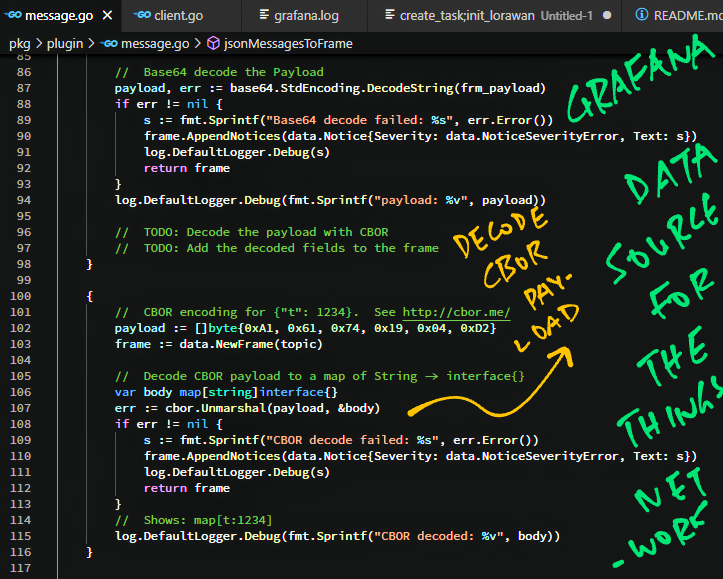
Task: Open jsonMessagesToFrame breadcrumb symbol list
Action: [289, 44]
